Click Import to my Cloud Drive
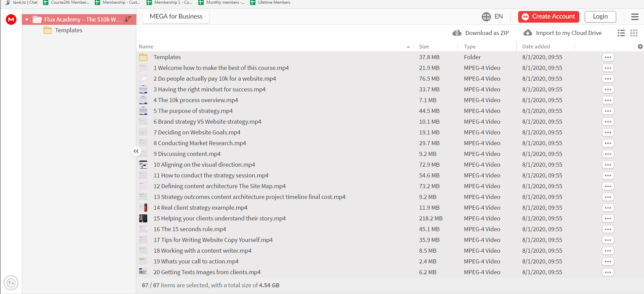This screenshot has height=294, width=644. [x=563, y=33]
